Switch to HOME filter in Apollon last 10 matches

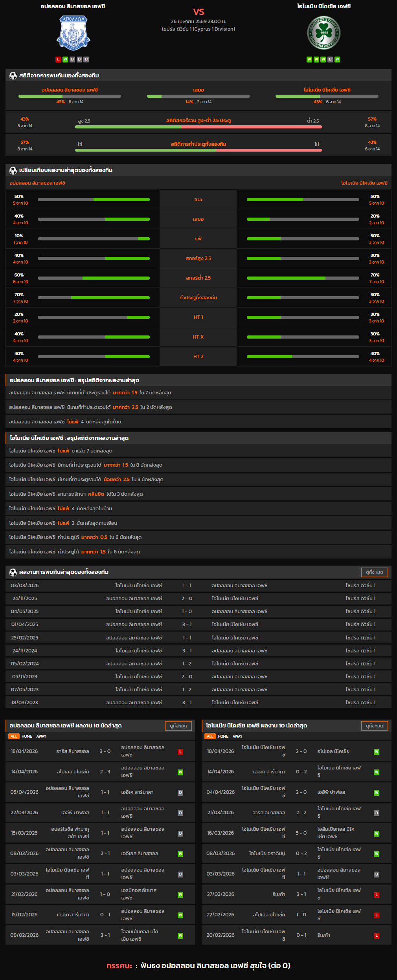tap(27, 736)
